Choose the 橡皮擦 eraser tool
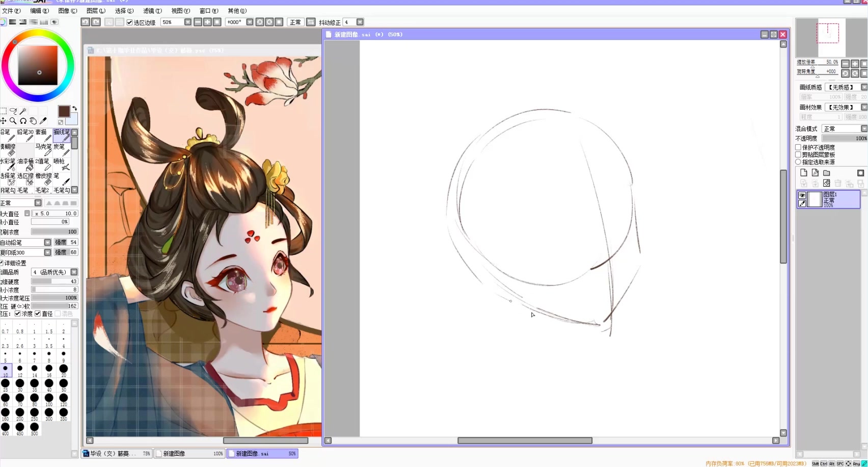This screenshot has width=868, height=467. pos(44,178)
